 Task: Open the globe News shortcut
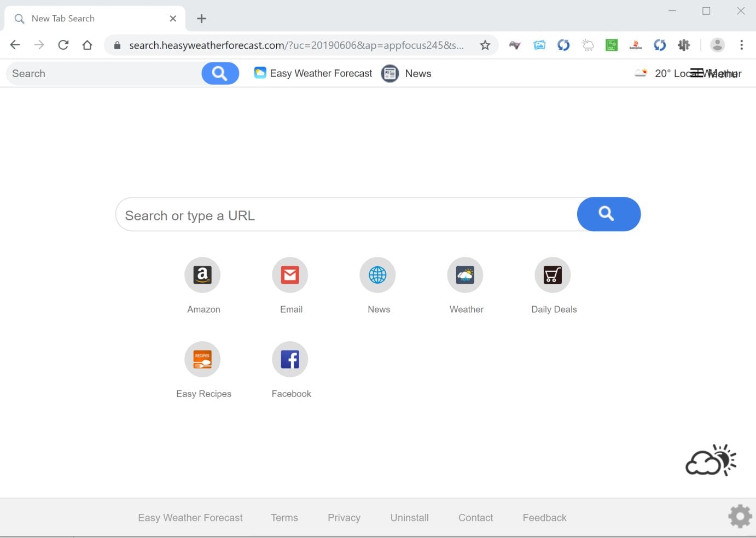coord(377,275)
